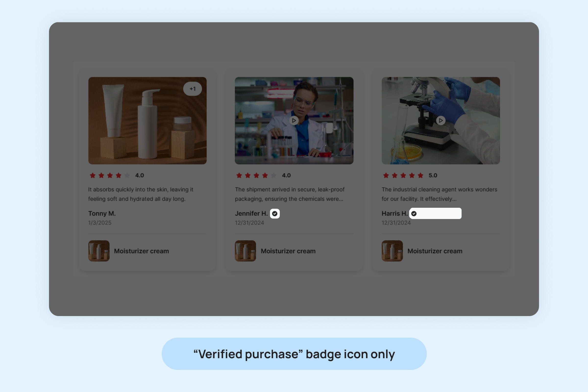This screenshot has height=392, width=588.
Task: Click the star rating in Jennifer H.'s review
Action: (x=256, y=175)
